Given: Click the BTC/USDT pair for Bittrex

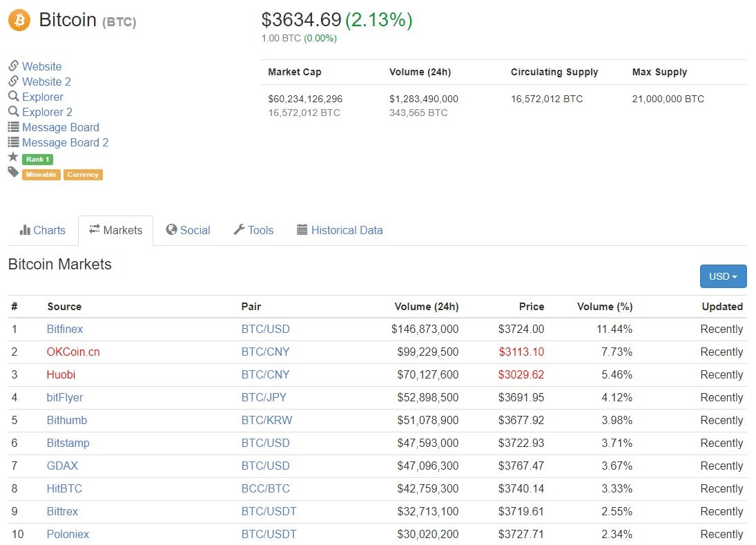Looking at the screenshot, I should coord(269,512).
